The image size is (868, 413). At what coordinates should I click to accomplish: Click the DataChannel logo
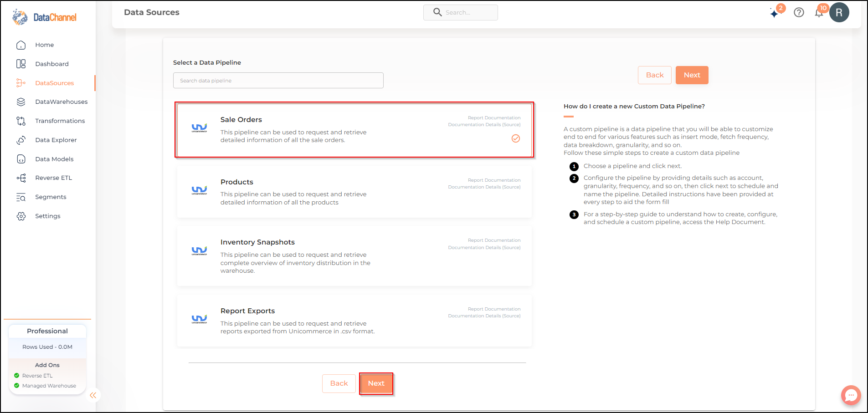[44, 17]
